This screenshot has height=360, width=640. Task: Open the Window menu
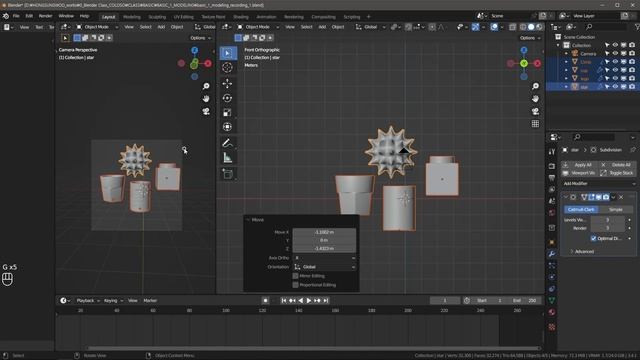66,16
